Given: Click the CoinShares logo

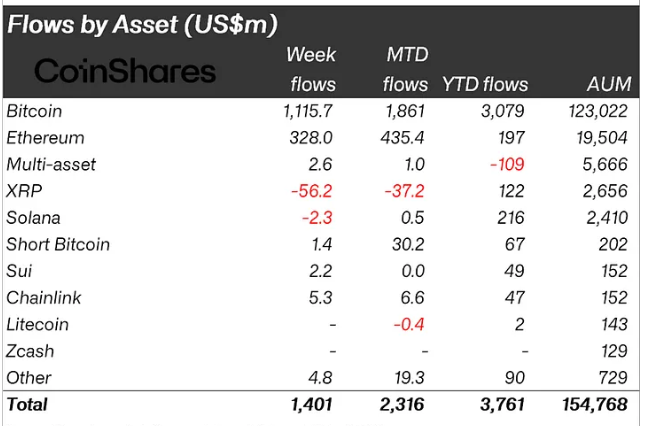Looking at the screenshot, I should 125,70.
